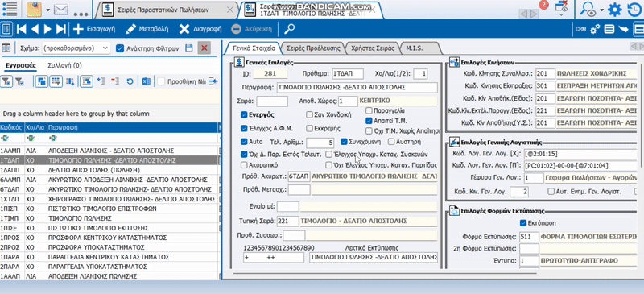This screenshot has height=294, width=644.
Task: Export the list to Excel
Action: (x=147, y=82)
